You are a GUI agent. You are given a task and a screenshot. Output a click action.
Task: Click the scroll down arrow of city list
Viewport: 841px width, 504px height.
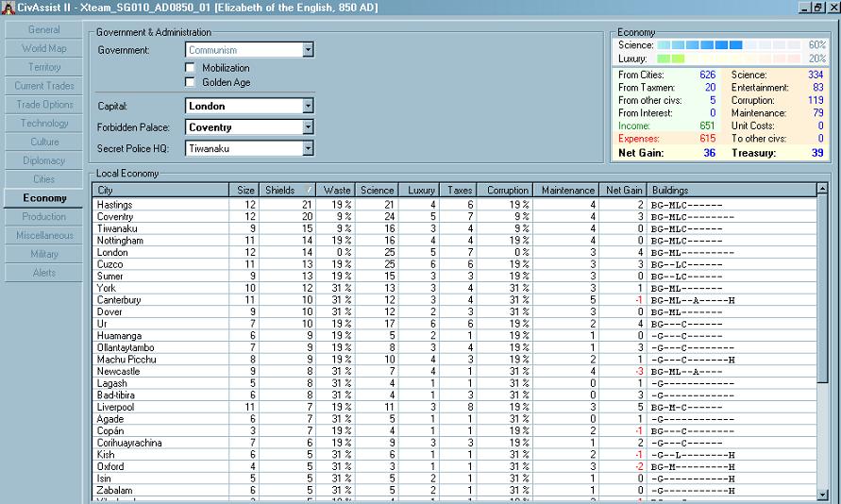[x=822, y=495]
